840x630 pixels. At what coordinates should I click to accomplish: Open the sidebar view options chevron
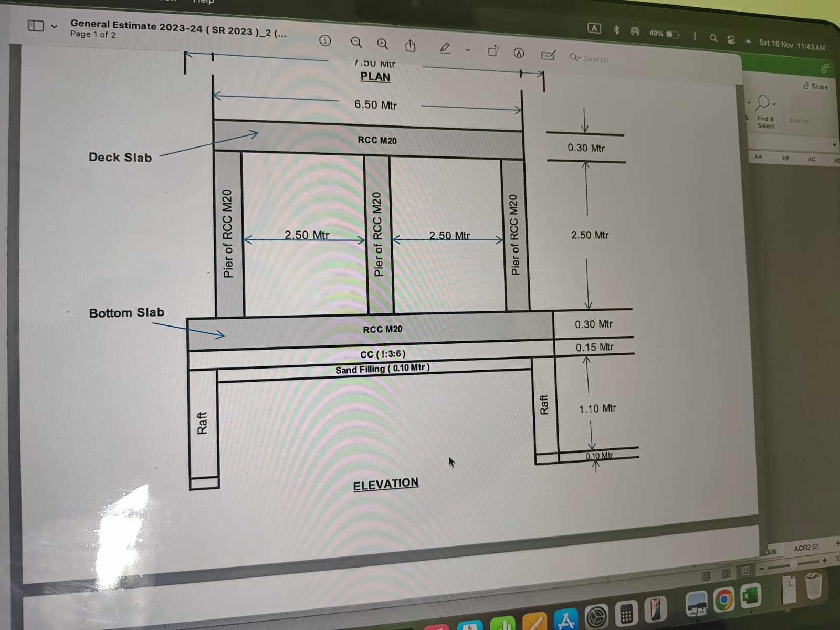click(54, 26)
